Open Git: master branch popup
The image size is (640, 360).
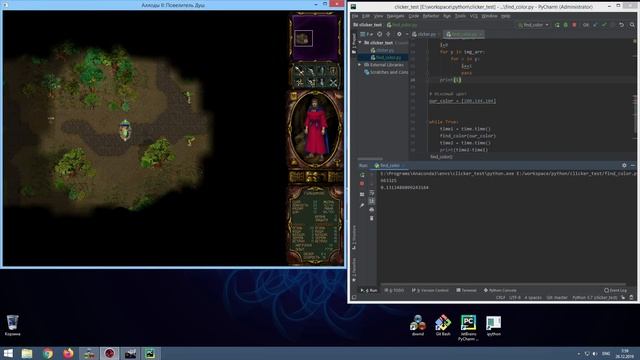[x=557, y=298]
